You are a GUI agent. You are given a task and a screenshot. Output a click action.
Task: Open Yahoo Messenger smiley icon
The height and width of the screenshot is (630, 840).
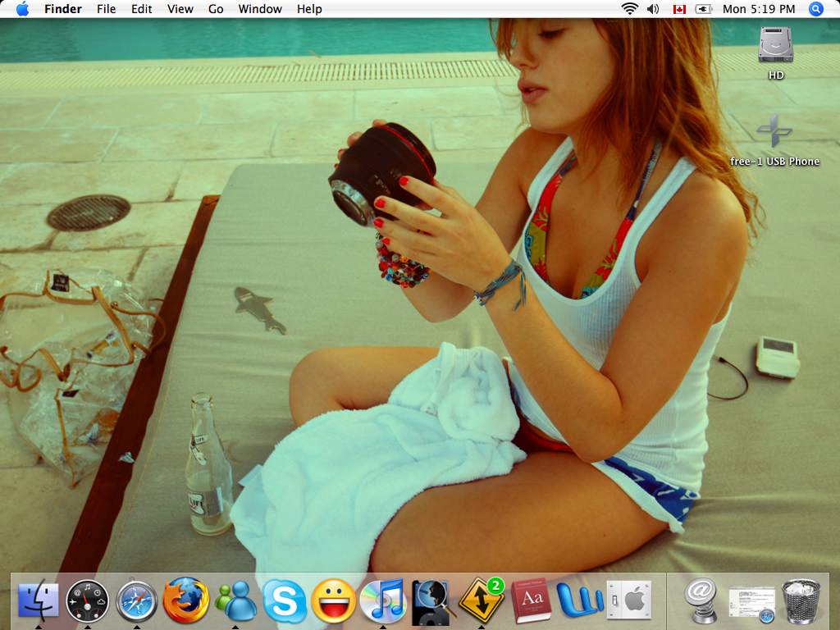point(334,601)
